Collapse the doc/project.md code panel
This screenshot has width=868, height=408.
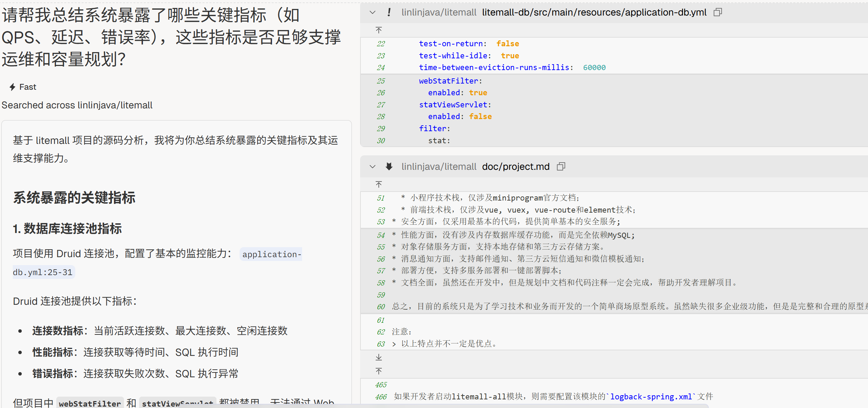pos(373,167)
